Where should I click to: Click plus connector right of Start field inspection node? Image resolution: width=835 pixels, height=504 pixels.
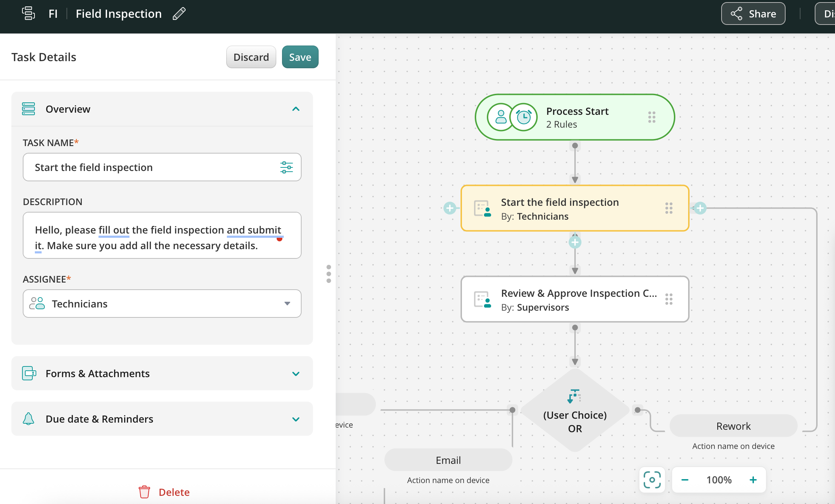(700, 208)
